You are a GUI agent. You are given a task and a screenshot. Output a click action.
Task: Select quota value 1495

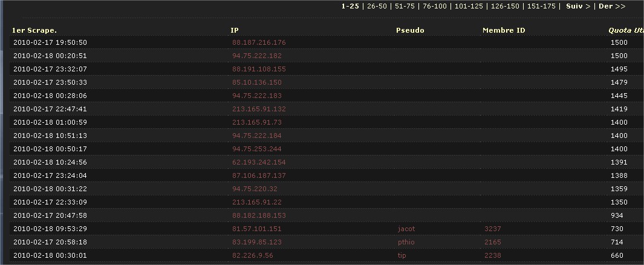point(619,69)
